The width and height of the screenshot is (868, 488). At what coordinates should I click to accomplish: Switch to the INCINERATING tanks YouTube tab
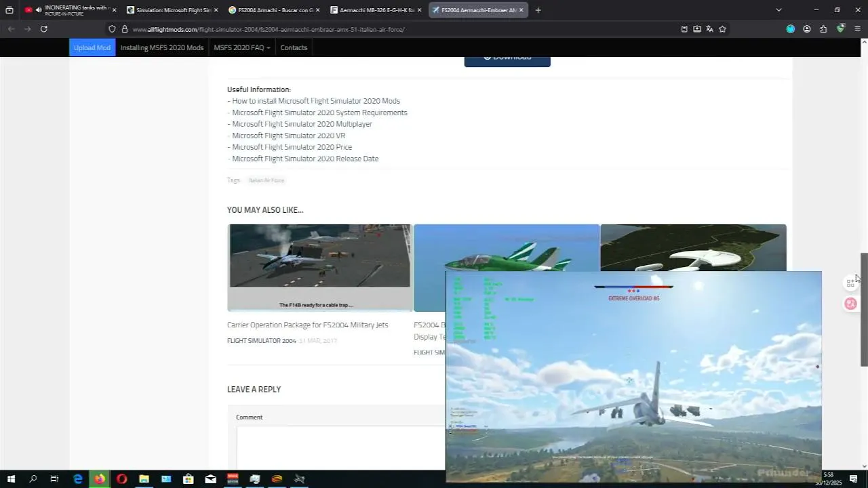point(71,10)
